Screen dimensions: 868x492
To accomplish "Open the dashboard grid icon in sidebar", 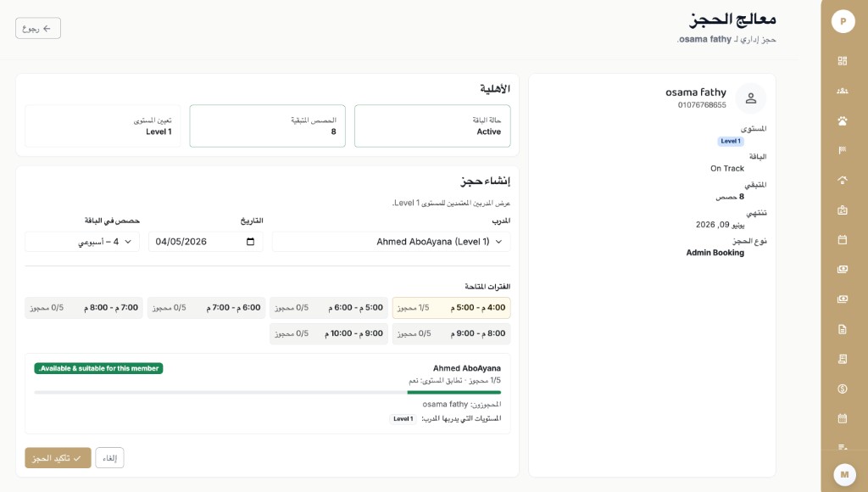I will [x=843, y=61].
